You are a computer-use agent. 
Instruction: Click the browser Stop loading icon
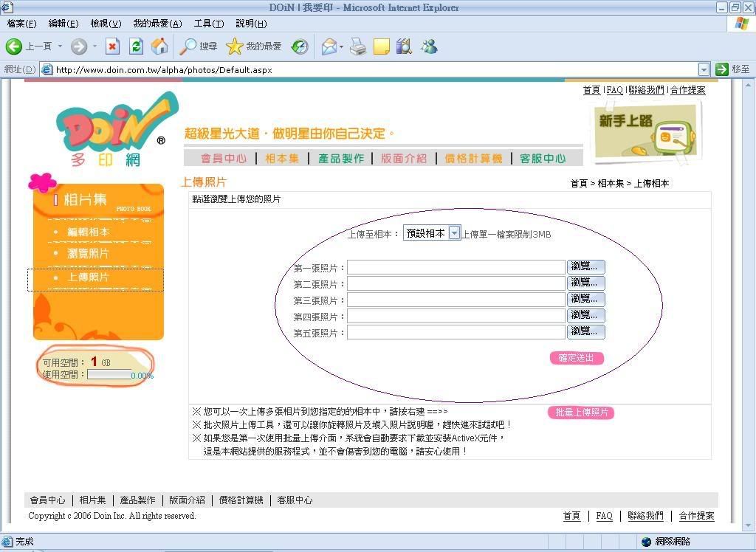pos(112,46)
